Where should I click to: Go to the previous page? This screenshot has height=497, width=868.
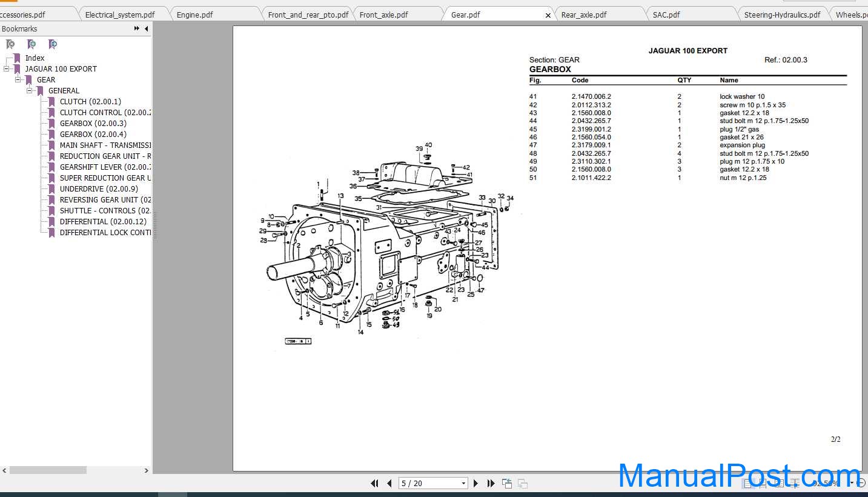pyautogui.click(x=389, y=483)
